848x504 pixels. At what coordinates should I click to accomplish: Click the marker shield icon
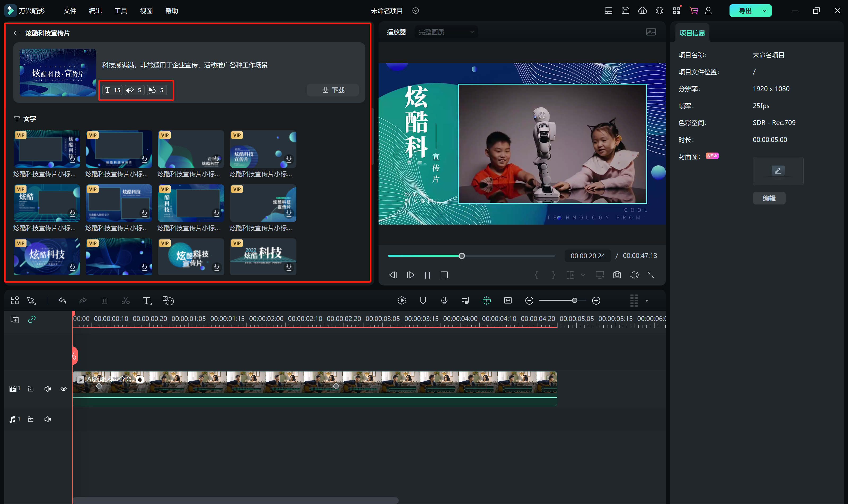[423, 300]
